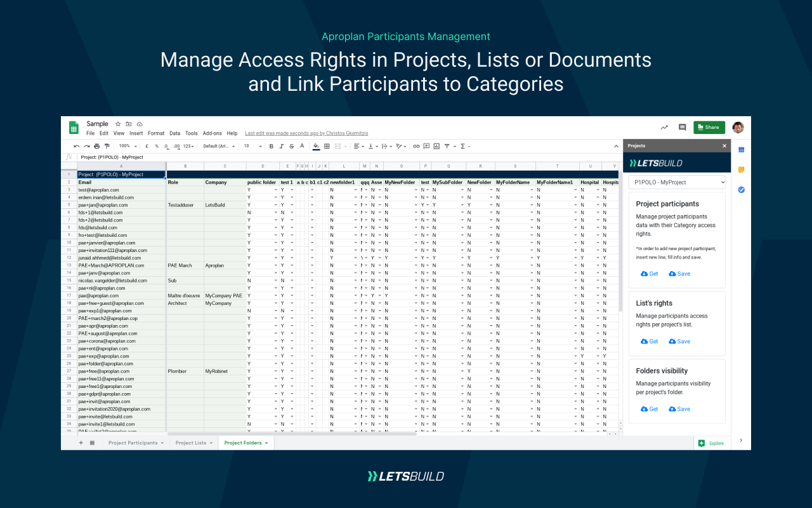Click the Create a filter icon
The image size is (812, 508).
click(448, 146)
